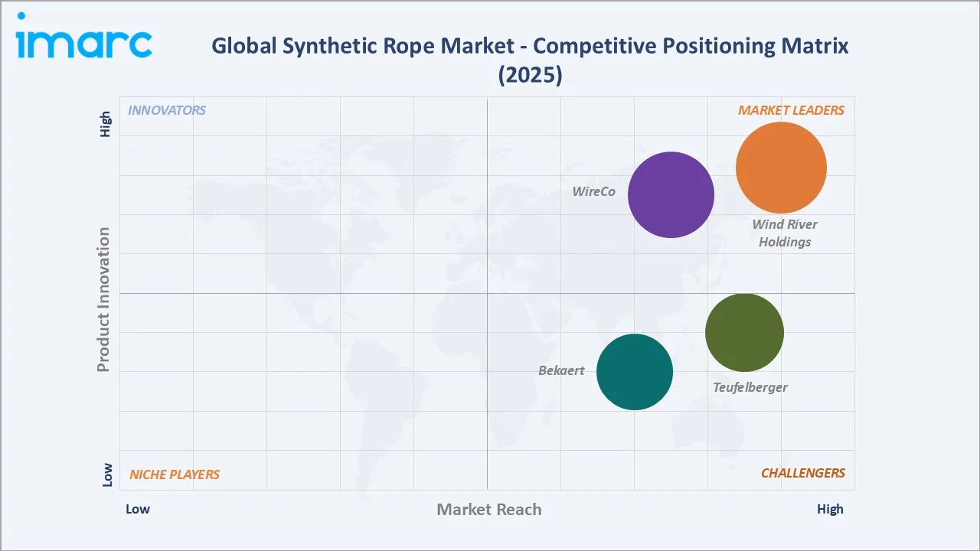Click the 'Product Innovation' axis title
The height and width of the screenshot is (551, 980).
pos(103,300)
